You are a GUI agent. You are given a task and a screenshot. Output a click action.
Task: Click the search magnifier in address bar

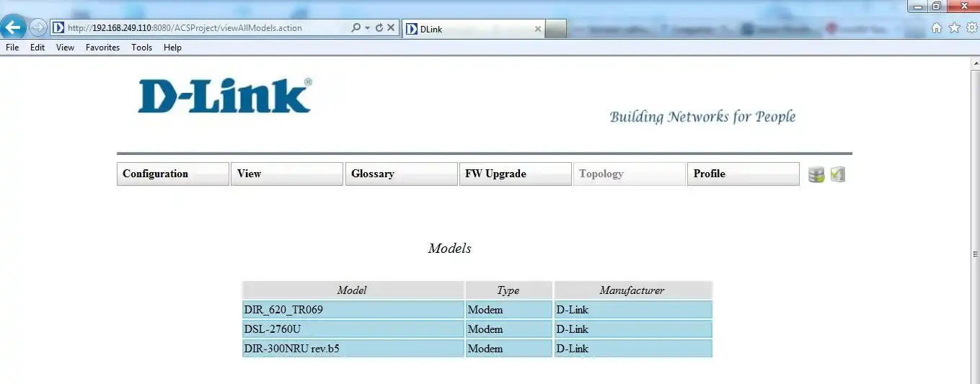pyautogui.click(x=356, y=28)
